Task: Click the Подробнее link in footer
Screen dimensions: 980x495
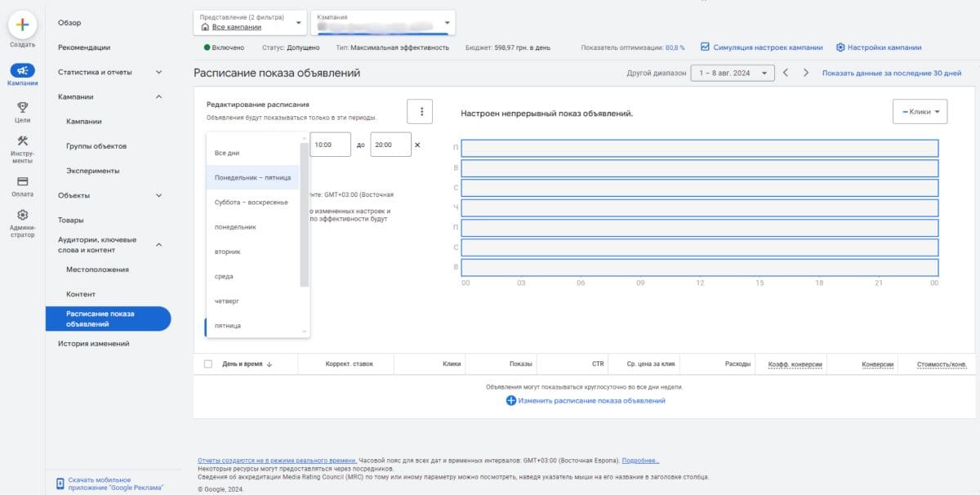Action: [641, 461]
